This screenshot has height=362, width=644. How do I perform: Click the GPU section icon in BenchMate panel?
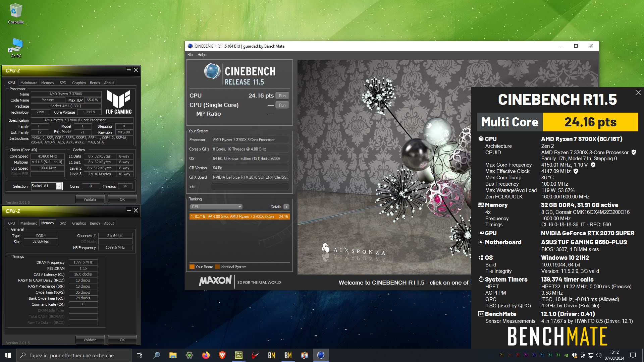(481, 233)
